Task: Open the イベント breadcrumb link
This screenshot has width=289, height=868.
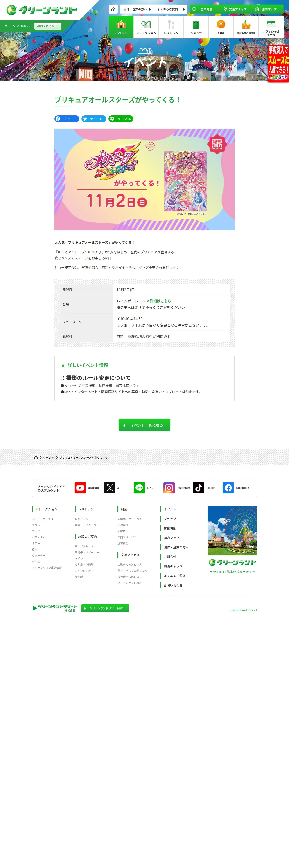Action: 48,458
